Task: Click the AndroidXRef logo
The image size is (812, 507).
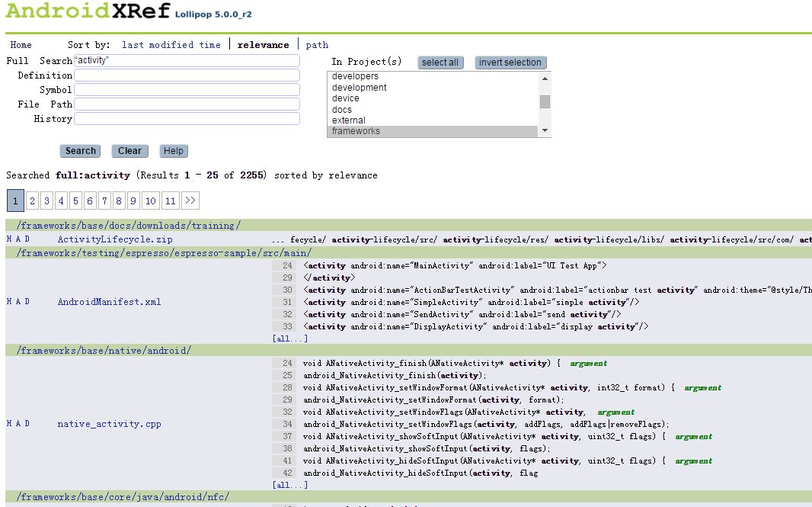Action: coord(88,11)
